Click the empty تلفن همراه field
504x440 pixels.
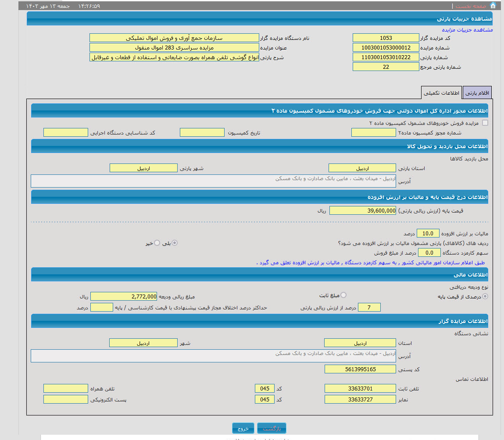(x=66, y=389)
